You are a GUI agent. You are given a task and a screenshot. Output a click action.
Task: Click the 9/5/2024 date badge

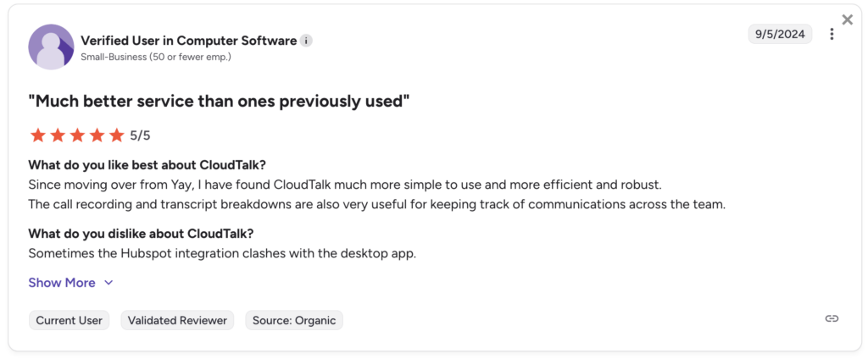780,34
